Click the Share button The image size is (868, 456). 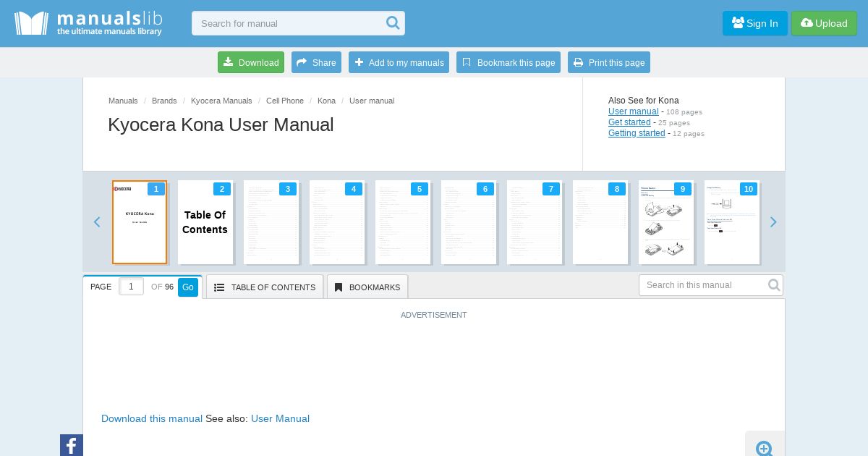click(316, 62)
